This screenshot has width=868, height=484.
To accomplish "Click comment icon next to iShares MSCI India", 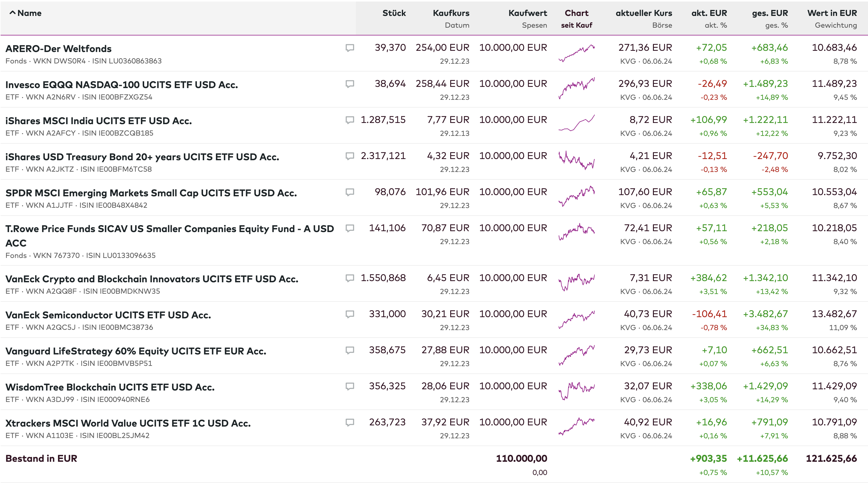I will (x=350, y=120).
